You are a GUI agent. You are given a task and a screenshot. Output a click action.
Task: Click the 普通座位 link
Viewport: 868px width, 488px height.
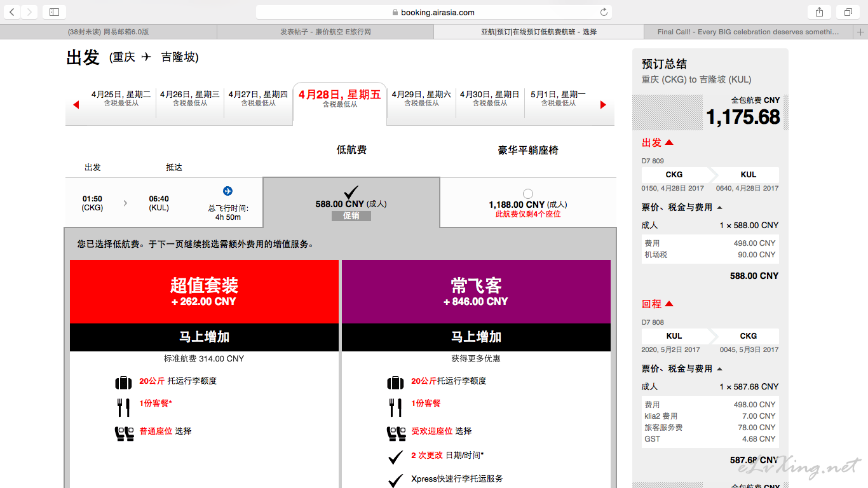[156, 431]
